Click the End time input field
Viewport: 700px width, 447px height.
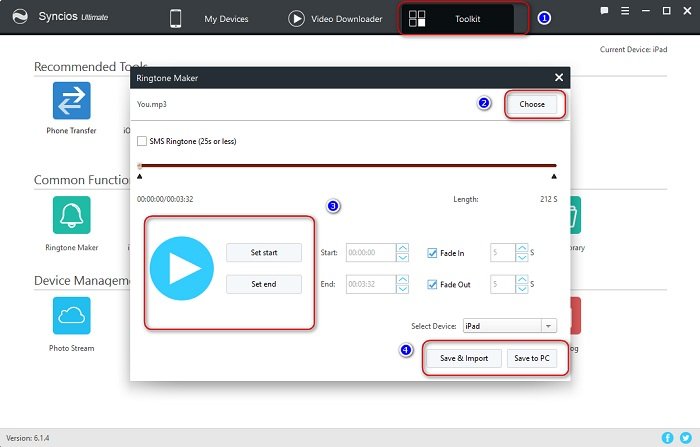371,284
